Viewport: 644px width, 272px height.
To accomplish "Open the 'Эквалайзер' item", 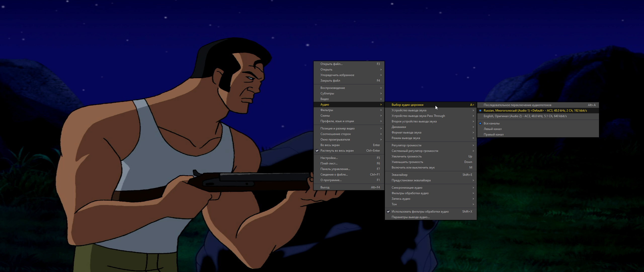I will (x=431, y=175).
